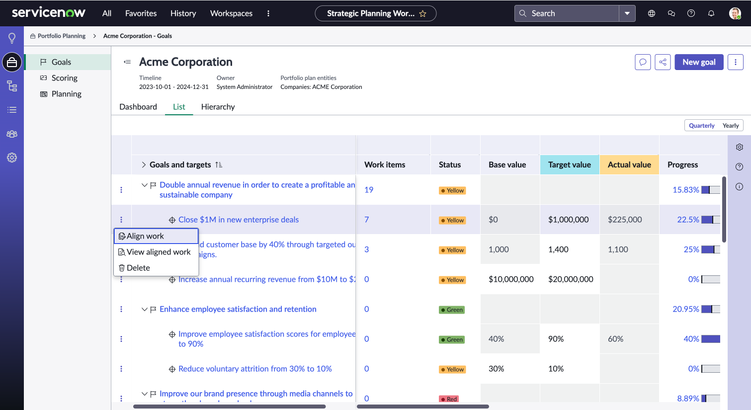
Task: Click the 15.83% progress value
Action: click(x=685, y=190)
